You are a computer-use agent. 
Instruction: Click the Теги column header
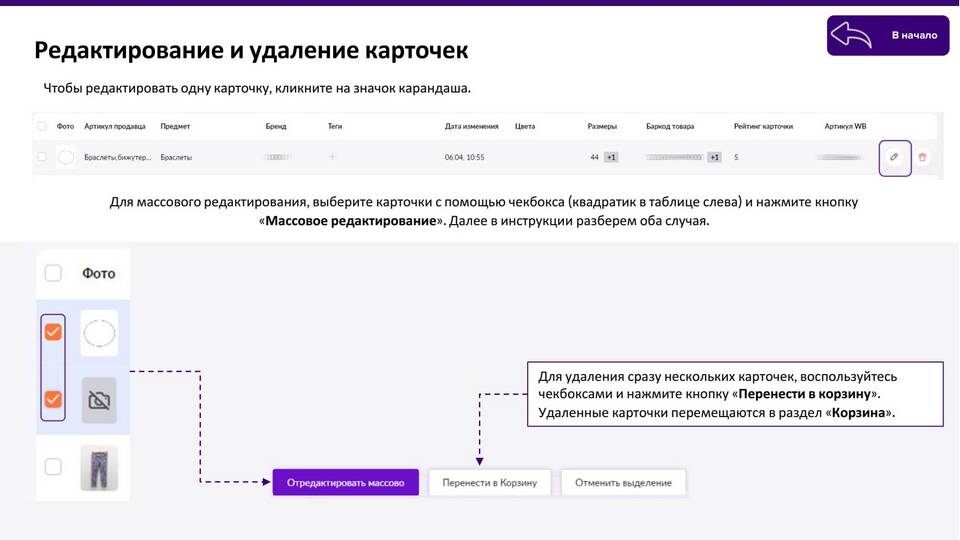pos(335,126)
